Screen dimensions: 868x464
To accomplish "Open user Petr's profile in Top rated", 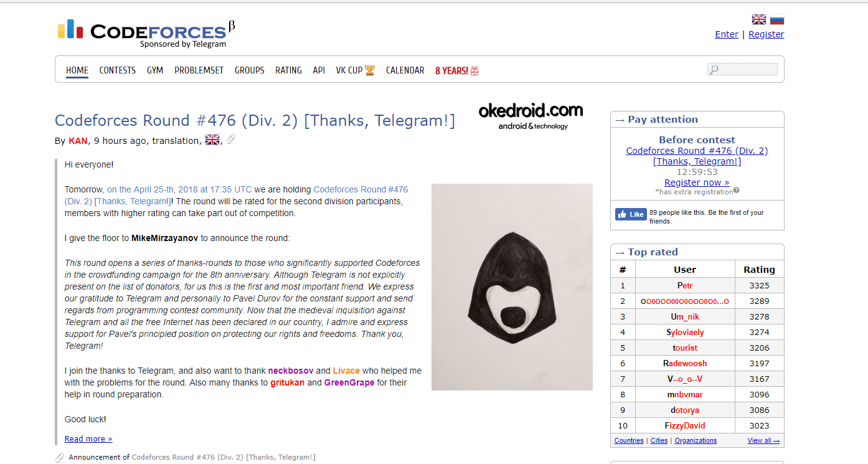I will [x=685, y=285].
